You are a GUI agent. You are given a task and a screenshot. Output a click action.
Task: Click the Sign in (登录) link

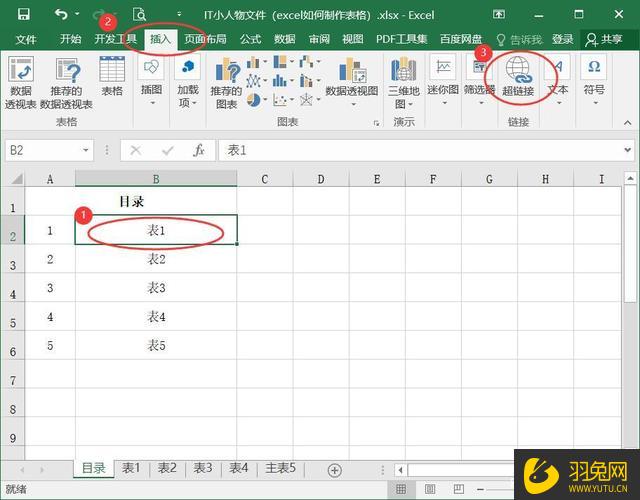[562, 39]
